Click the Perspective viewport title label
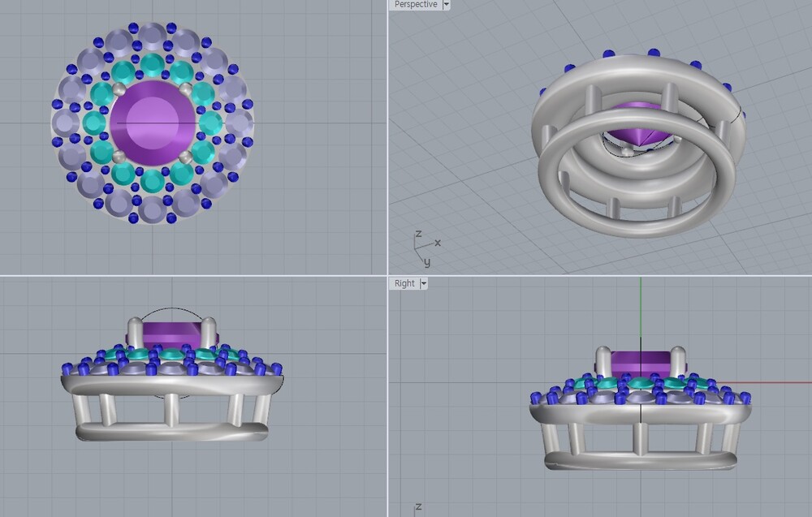 click(416, 5)
